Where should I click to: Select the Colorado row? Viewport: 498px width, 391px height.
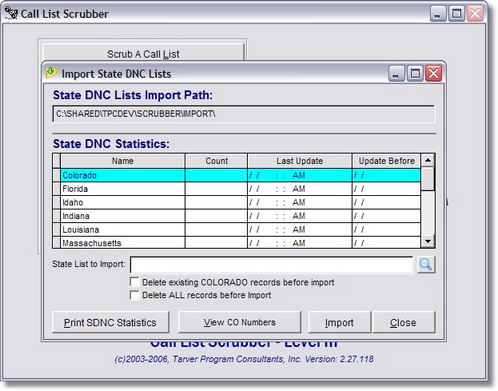(x=237, y=175)
